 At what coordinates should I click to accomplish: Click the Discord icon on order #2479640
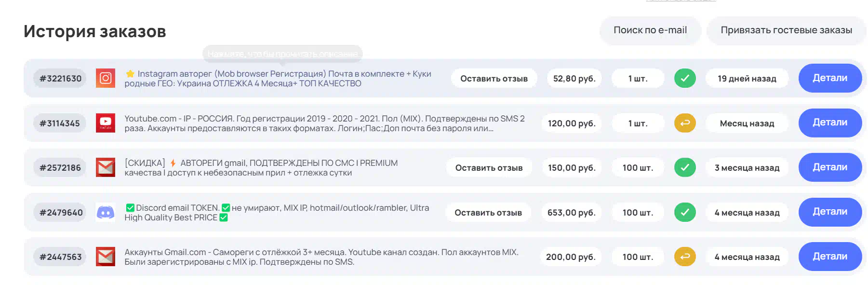coord(106,212)
